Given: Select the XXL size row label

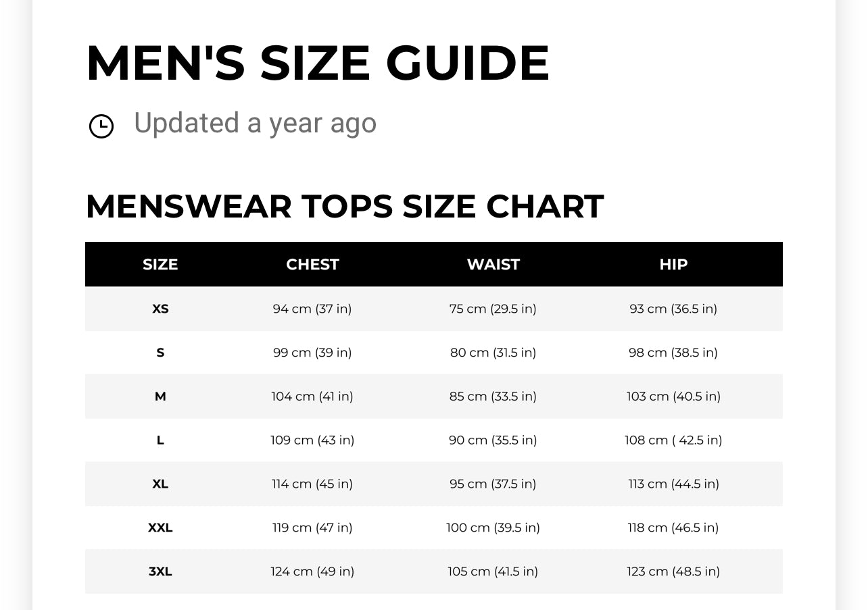Looking at the screenshot, I should (x=160, y=528).
